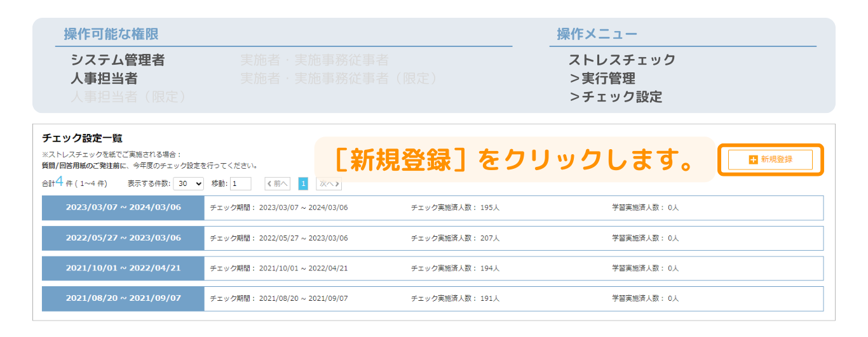Go to next page with 次へ
This screenshot has height=337, width=868.
(x=329, y=184)
